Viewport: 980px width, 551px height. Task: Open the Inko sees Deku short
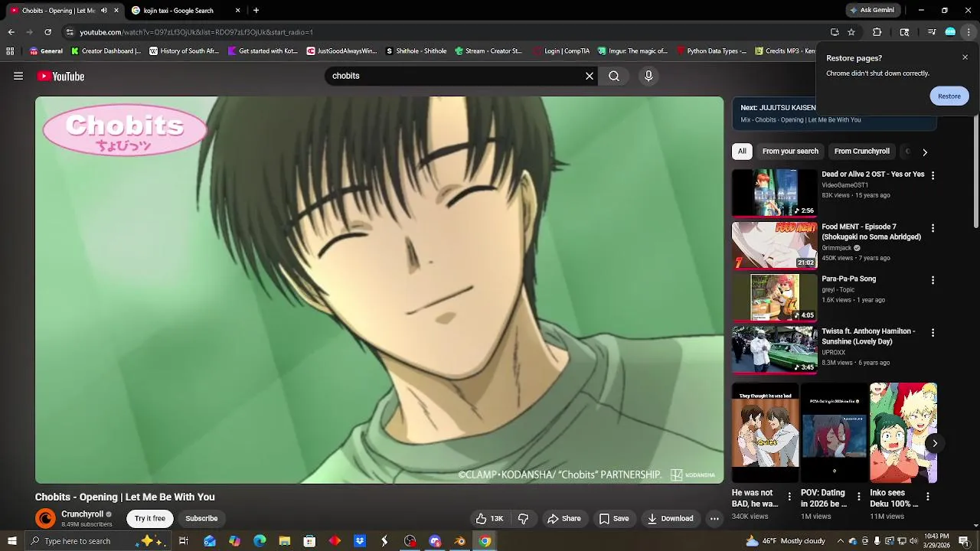[903, 433]
